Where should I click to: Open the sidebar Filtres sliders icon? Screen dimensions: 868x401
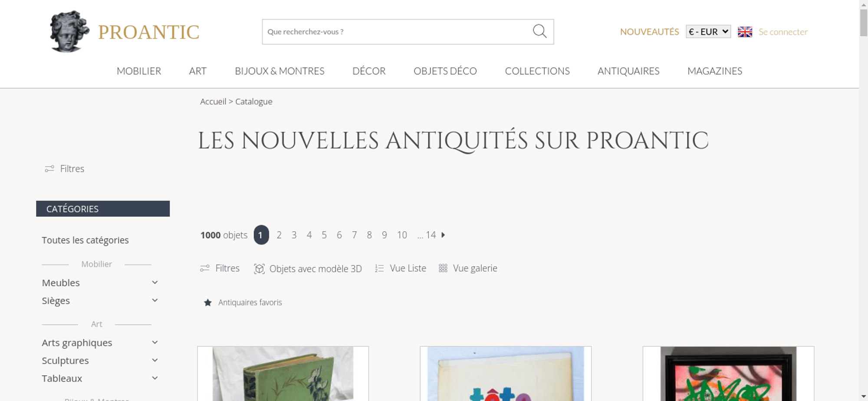tap(49, 169)
